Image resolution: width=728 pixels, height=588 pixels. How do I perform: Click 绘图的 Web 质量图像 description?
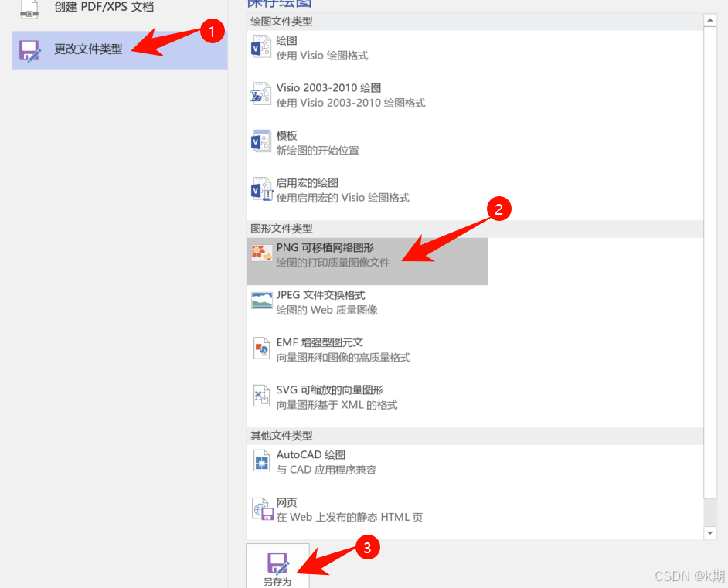[x=327, y=310]
